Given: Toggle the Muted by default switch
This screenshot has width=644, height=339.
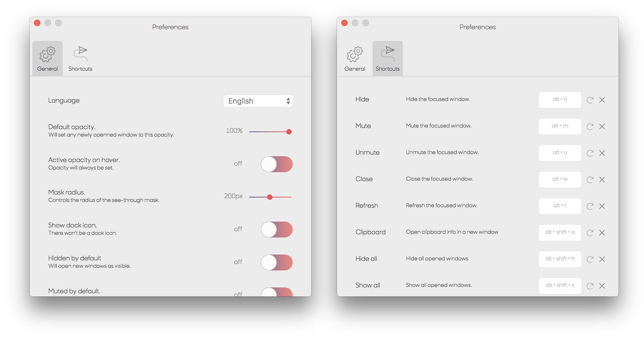Looking at the screenshot, I should pyautogui.click(x=277, y=292).
